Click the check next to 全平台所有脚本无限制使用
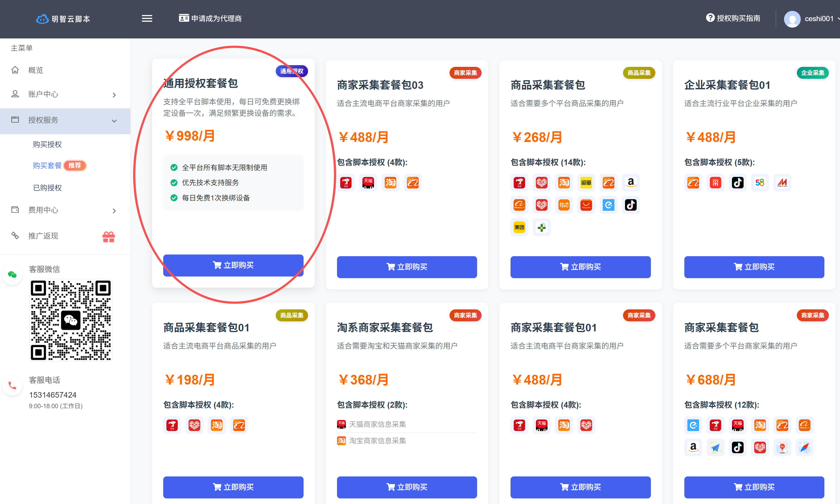 174,167
